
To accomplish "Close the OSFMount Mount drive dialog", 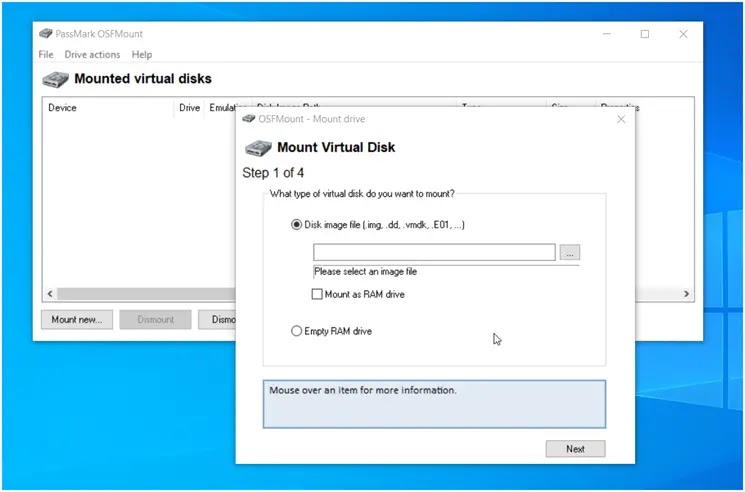I will pos(621,119).
